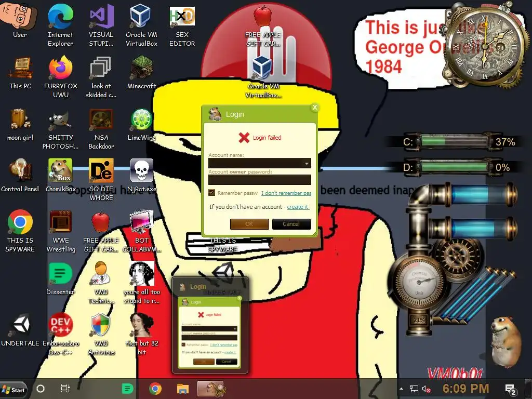Screen dimensions: 532x399
Task: Select the BOT COLLABVM... desktop icon
Action: click(x=141, y=231)
